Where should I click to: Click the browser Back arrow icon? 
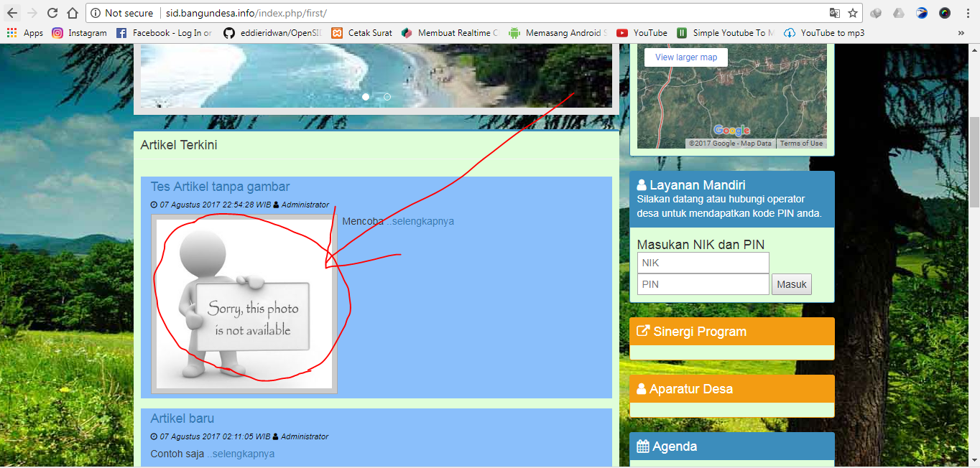11,12
